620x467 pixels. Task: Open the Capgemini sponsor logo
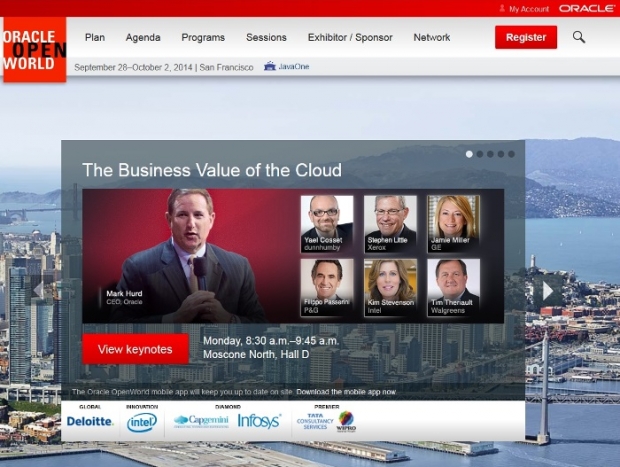click(201, 422)
